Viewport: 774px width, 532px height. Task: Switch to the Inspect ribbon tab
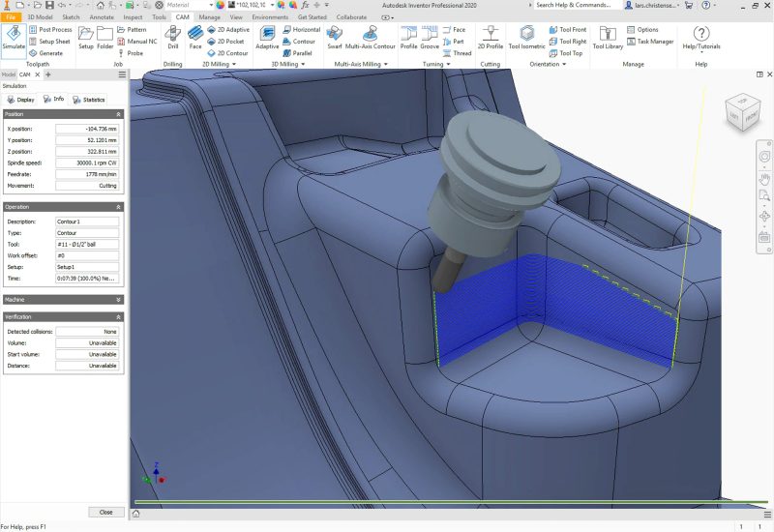click(133, 17)
